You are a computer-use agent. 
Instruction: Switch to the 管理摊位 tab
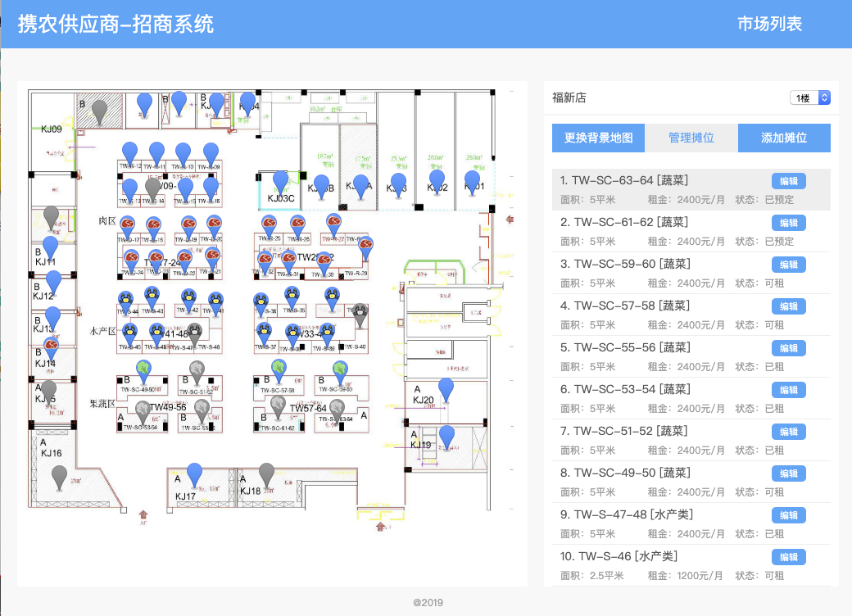tap(691, 138)
